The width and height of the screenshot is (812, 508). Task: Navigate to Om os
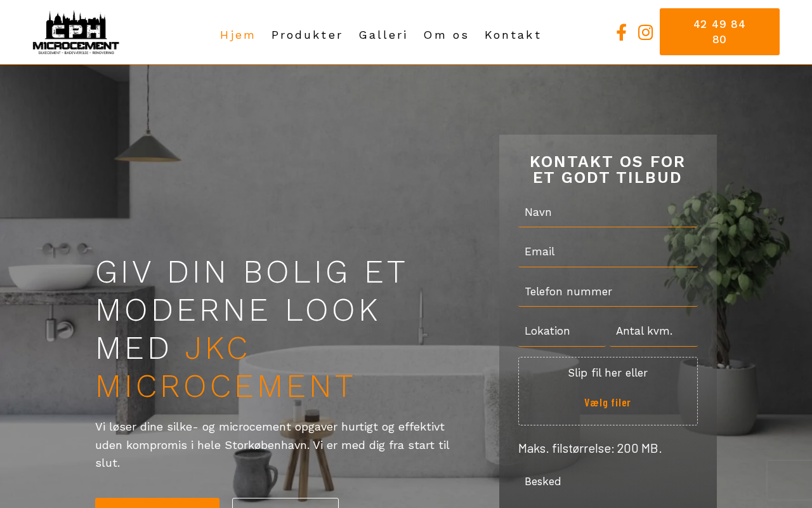tap(446, 35)
